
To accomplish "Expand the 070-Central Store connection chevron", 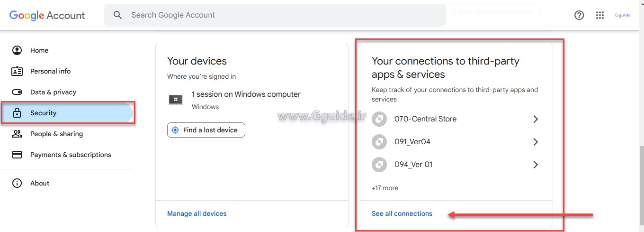I will (x=536, y=119).
